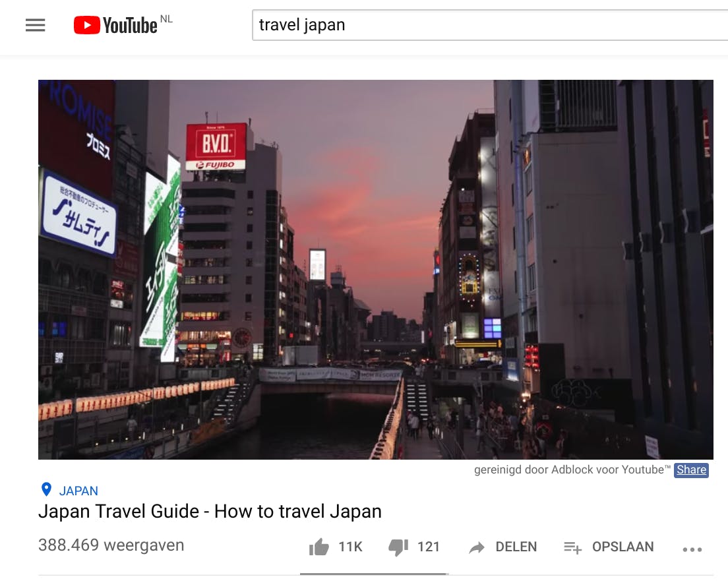Click the search field containing travel japan
This screenshot has width=728, height=581.
point(490,25)
